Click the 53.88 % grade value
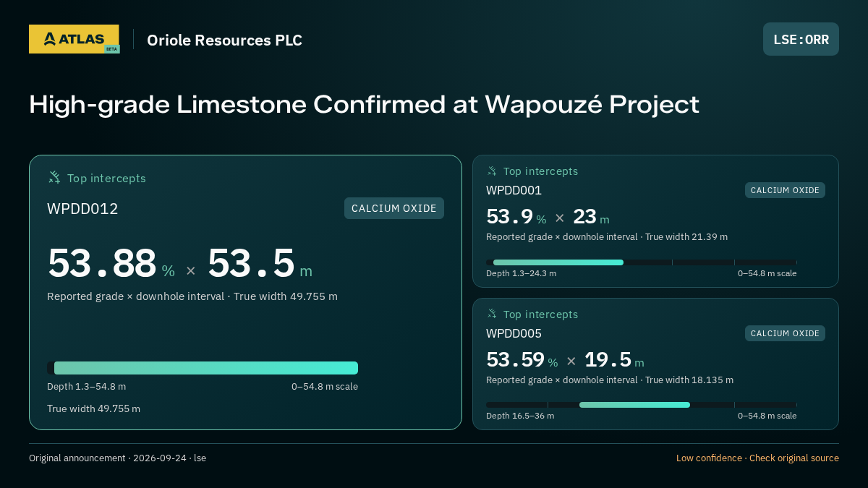The image size is (868, 488). [x=111, y=263]
